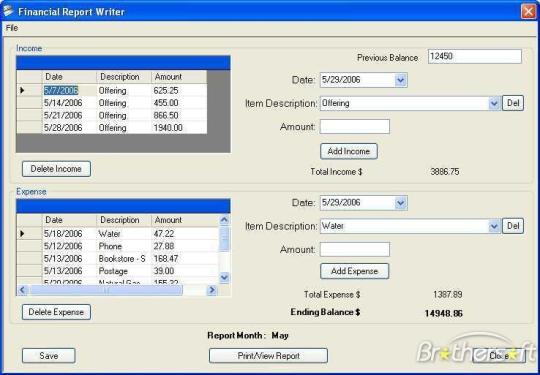Image resolution: width=540 pixels, height=375 pixels.
Task: Click the Expense table Amount column header
Action: (x=185, y=220)
